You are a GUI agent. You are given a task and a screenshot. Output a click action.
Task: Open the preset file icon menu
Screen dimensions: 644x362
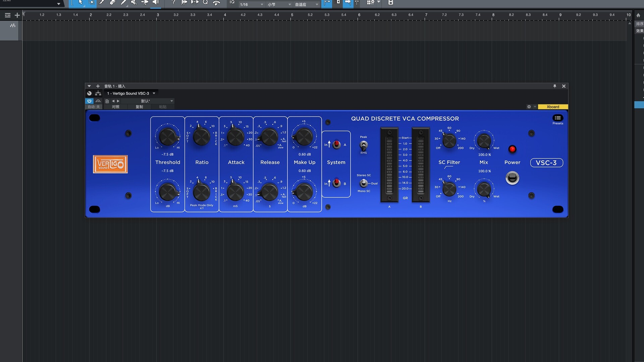(107, 101)
